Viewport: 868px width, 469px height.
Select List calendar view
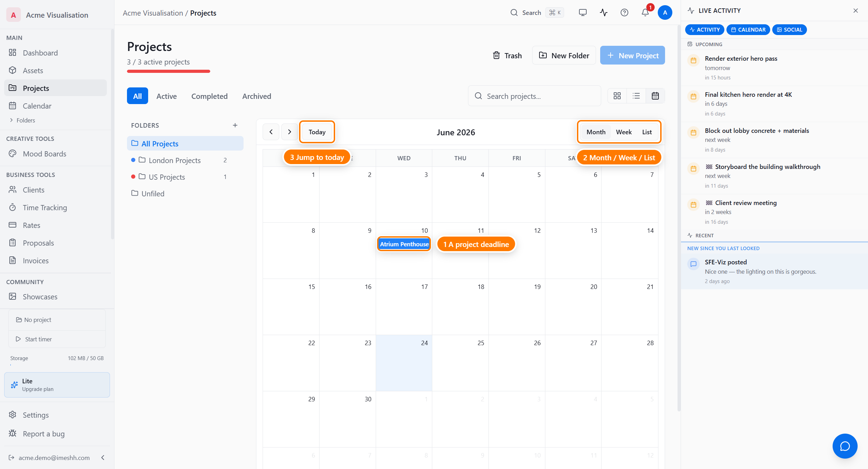tap(647, 132)
